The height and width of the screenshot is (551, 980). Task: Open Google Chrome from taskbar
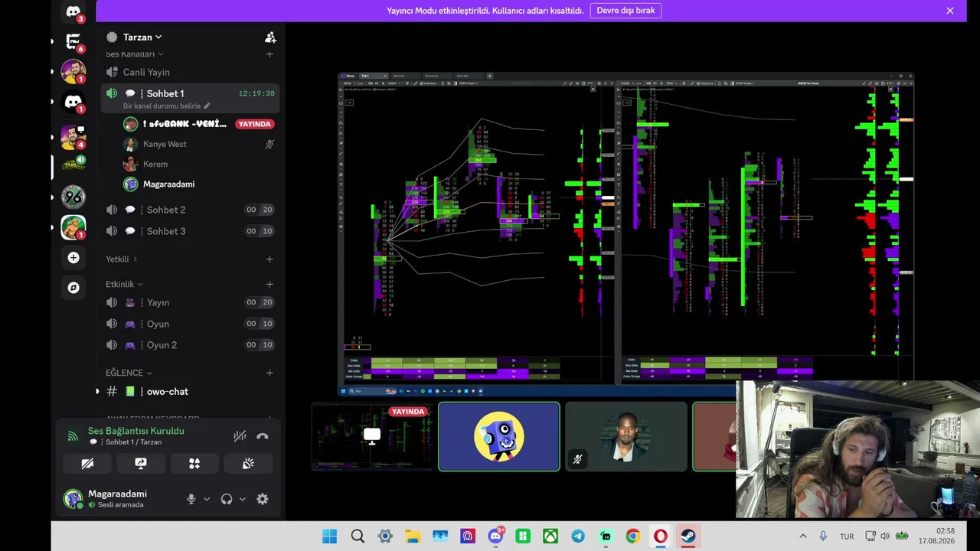pyautogui.click(x=632, y=536)
